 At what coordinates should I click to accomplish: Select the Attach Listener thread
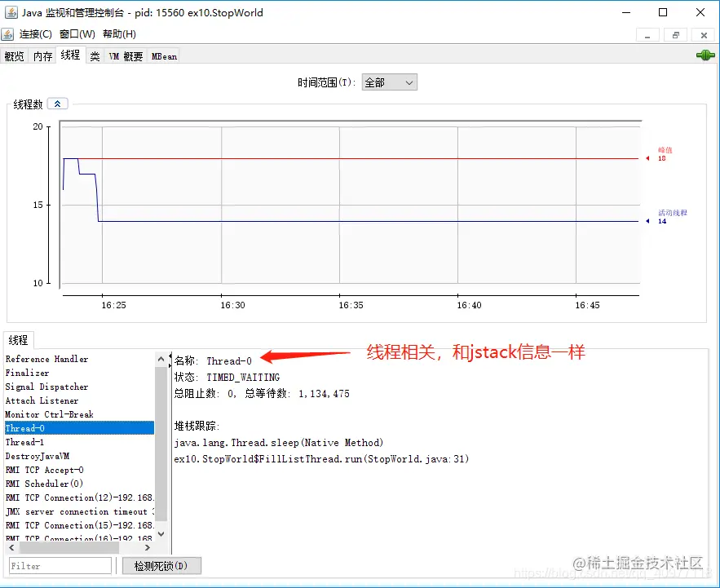click(x=79, y=400)
